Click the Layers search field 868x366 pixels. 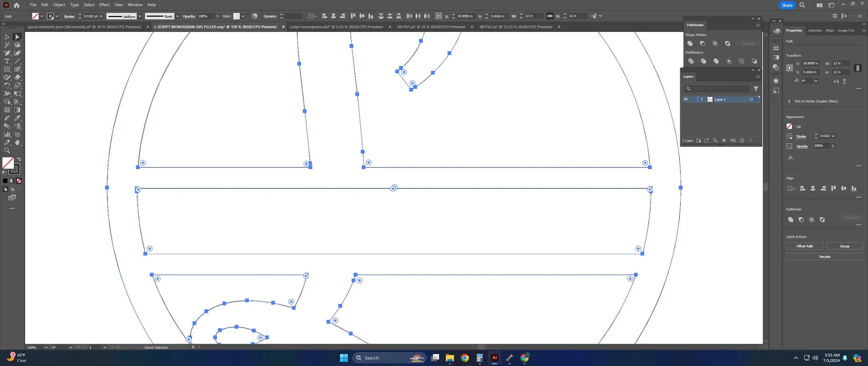coord(717,89)
